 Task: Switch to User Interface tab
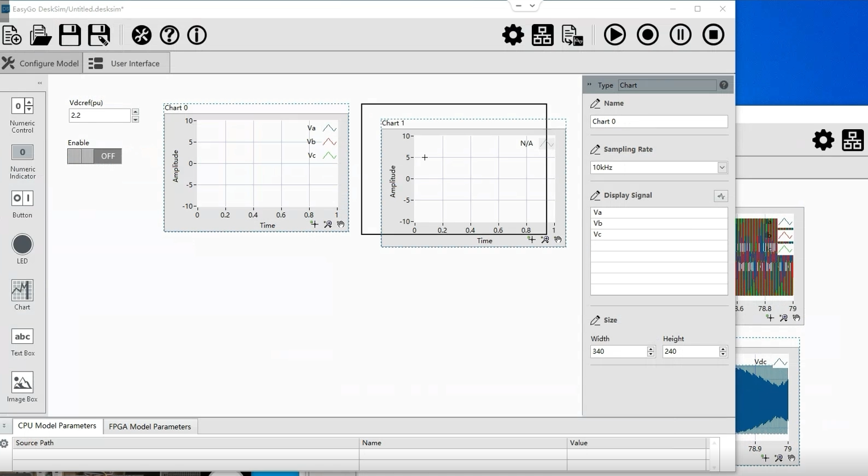point(126,63)
